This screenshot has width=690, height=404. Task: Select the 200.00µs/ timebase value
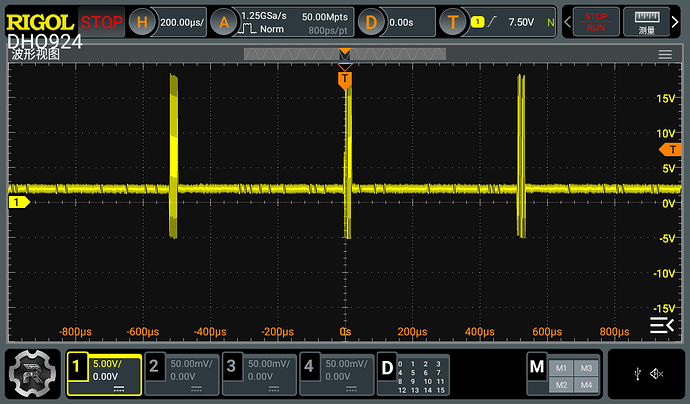tap(182, 22)
